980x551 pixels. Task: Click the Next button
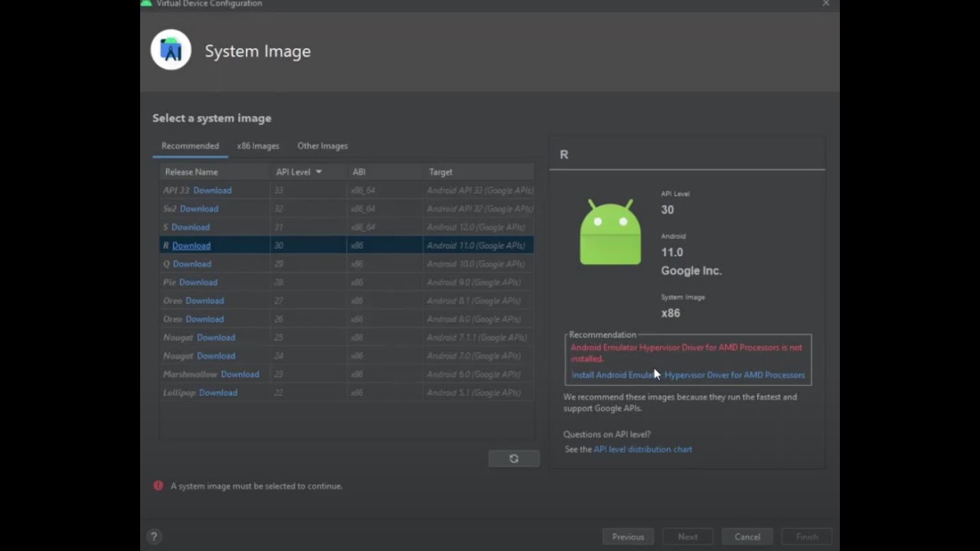688,536
